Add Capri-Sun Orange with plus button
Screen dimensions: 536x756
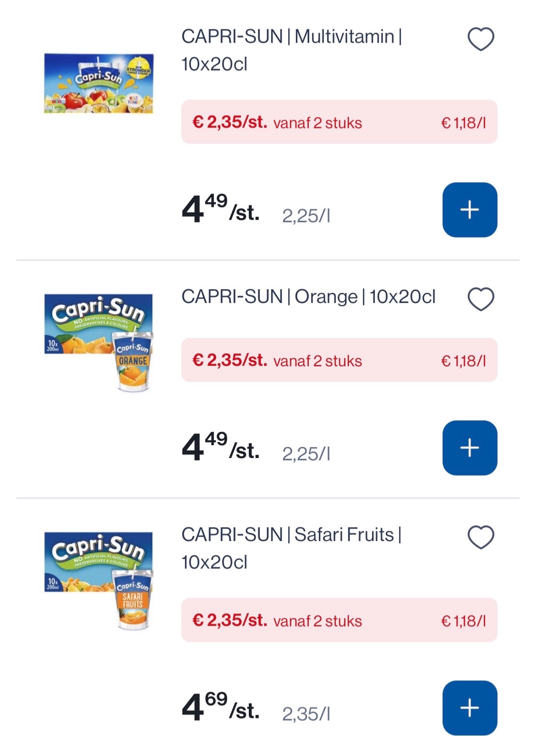(470, 448)
